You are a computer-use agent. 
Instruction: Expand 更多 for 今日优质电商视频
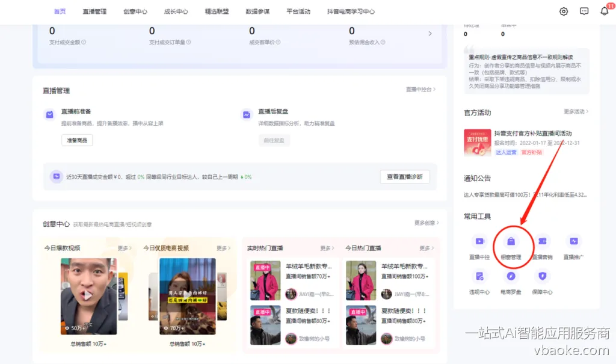pos(224,248)
